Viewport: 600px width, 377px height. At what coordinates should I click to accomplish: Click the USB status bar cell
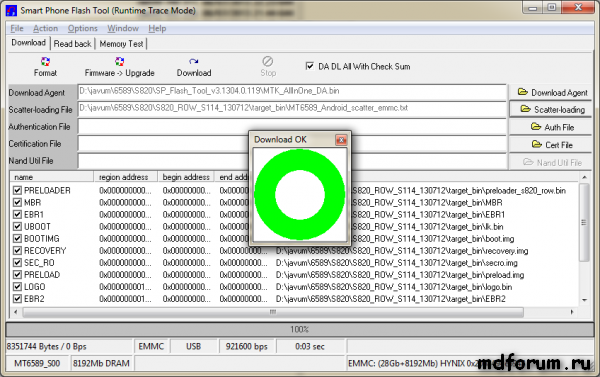(x=194, y=346)
